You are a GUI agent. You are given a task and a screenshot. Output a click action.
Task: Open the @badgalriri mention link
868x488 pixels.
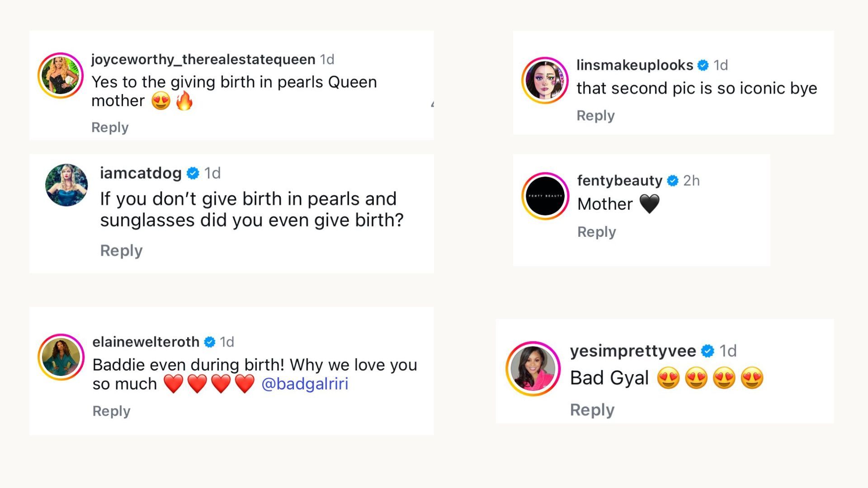click(x=305, y=384)
